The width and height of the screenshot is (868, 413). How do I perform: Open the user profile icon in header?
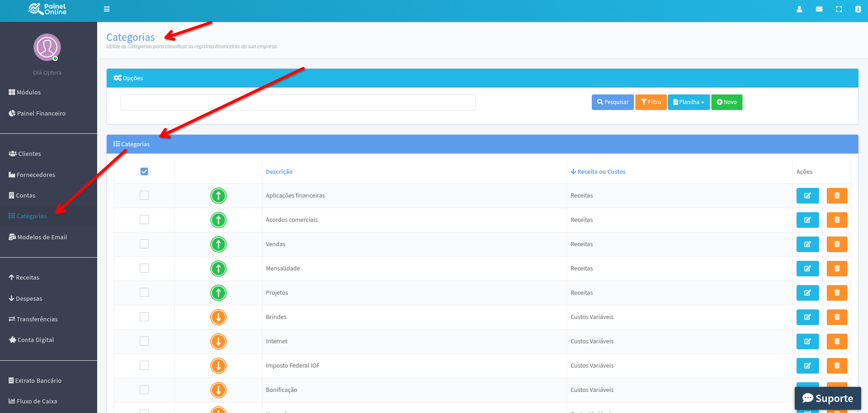[799, 9]
